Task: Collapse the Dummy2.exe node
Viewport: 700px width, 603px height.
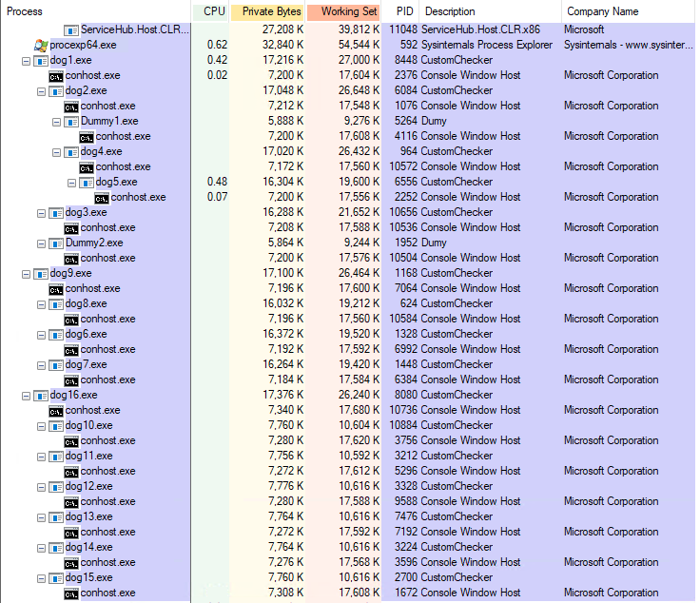Action: click(41, 243)
